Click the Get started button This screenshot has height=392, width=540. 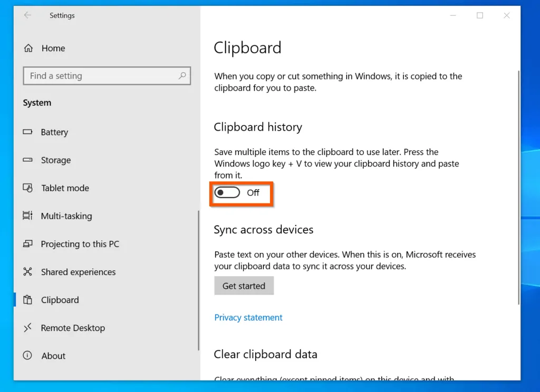point(244,286)
